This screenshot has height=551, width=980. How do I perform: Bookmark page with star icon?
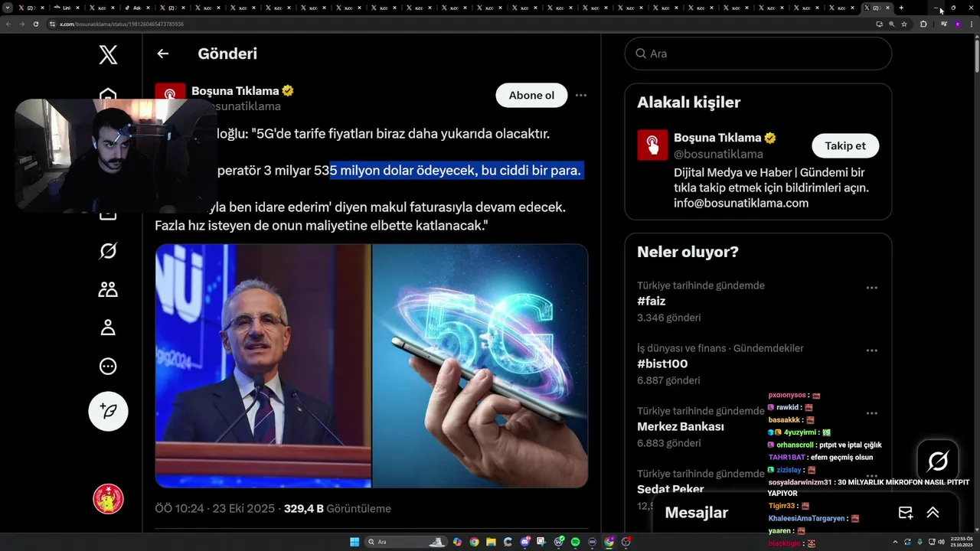click(x=904, y=24)
